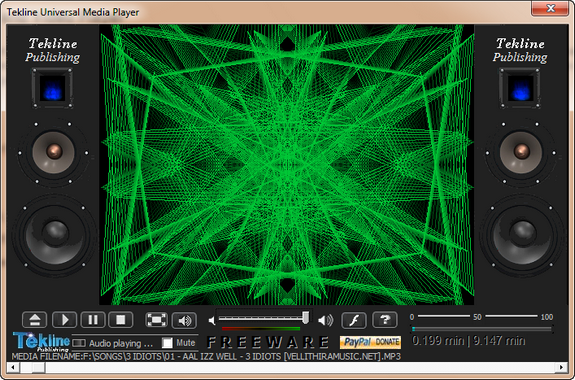Pause the currently playing audio
This screenshot has width=575, height=380.
(x=93, y=320)
